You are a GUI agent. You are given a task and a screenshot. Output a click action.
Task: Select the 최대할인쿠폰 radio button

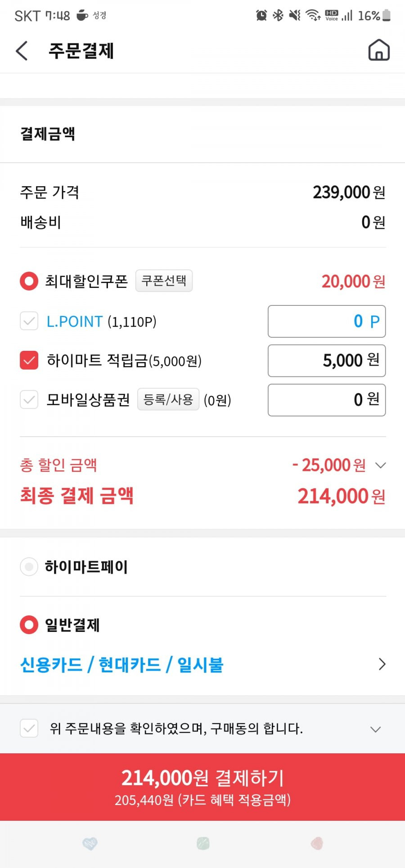point(29,281)
